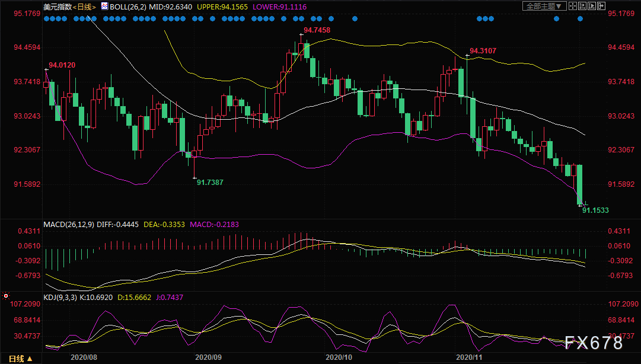Click the blue event dot above October peak
The image size is (641, 364).
click(301, 19)
